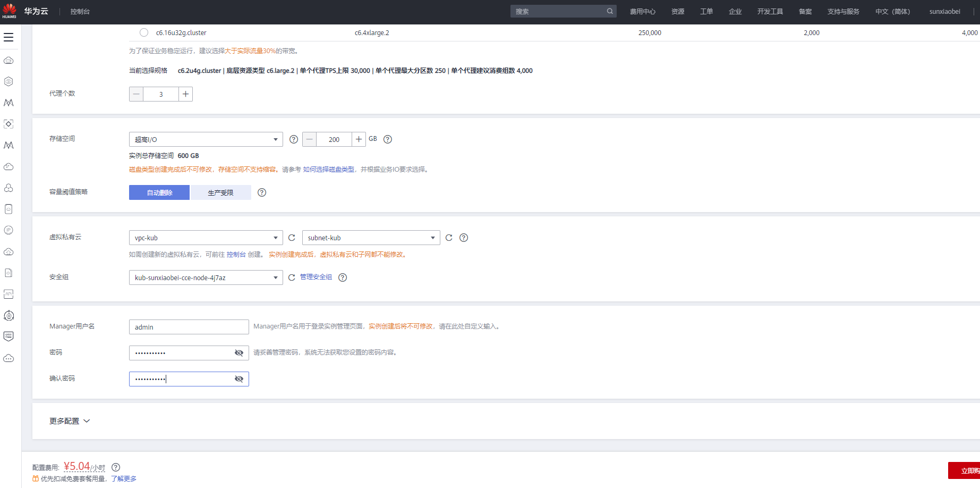Choose the 生产受限 threshold policy

pyautogui.click(x=220, y=192)
